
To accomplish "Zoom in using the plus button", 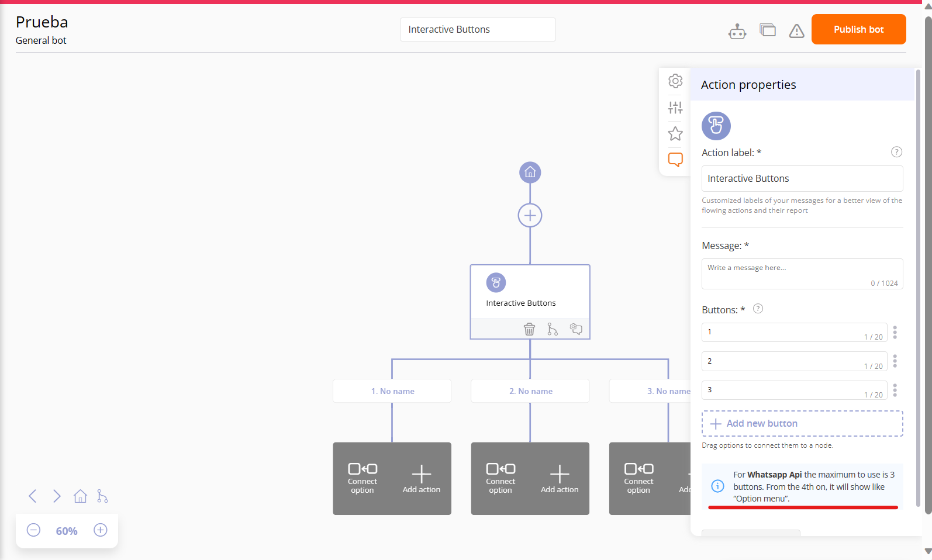I will [x=101, y=530].
